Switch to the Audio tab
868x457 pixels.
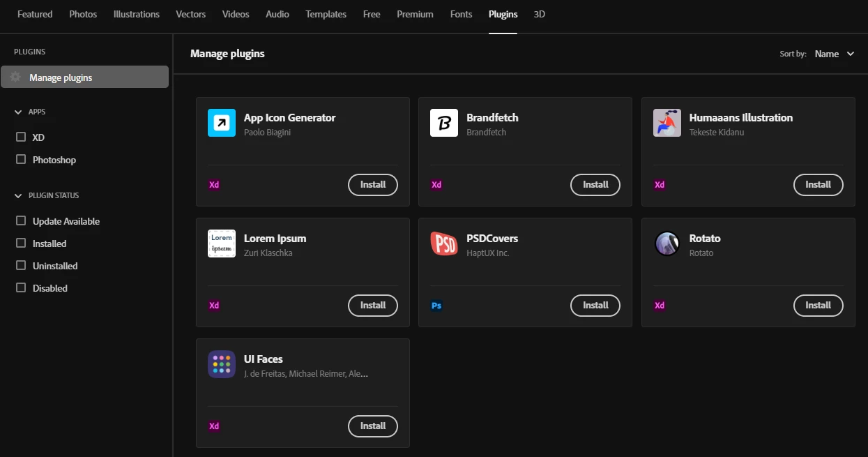pyautogui.click(x=277, y=14)
